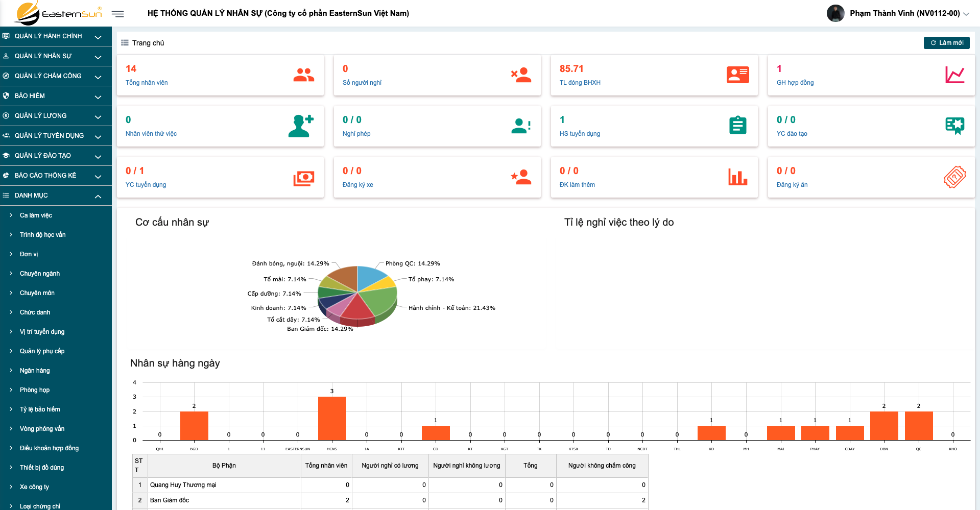Viewport: 980px width, 510px height.
Task: Click the Số người nghỉ user-remove icon
Action: pos(520,75)
